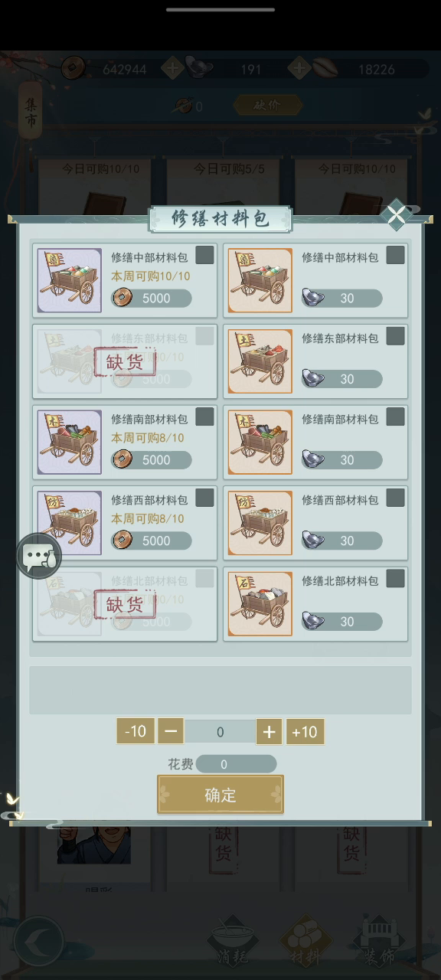The image size is (441, 980).
Task: Click the central materials cart icon priced 5000
Action: click(x=70, y=280)
